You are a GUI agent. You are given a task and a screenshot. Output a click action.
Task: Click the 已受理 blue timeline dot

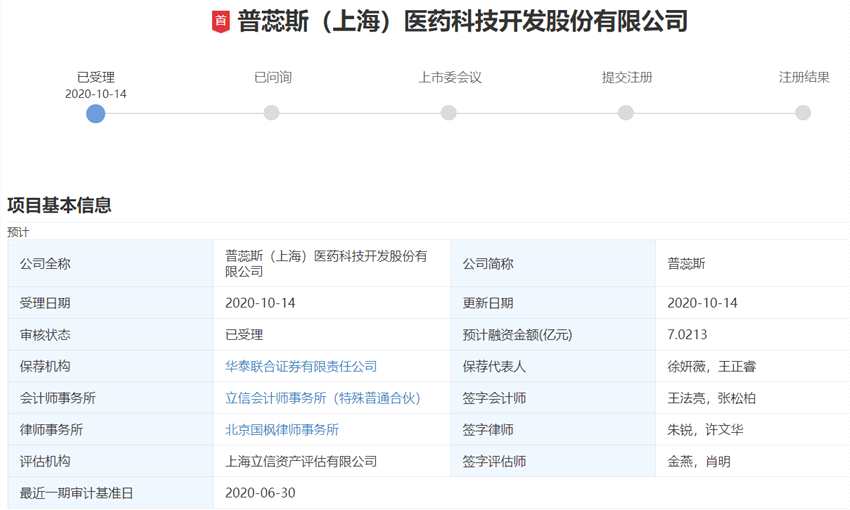95,113
